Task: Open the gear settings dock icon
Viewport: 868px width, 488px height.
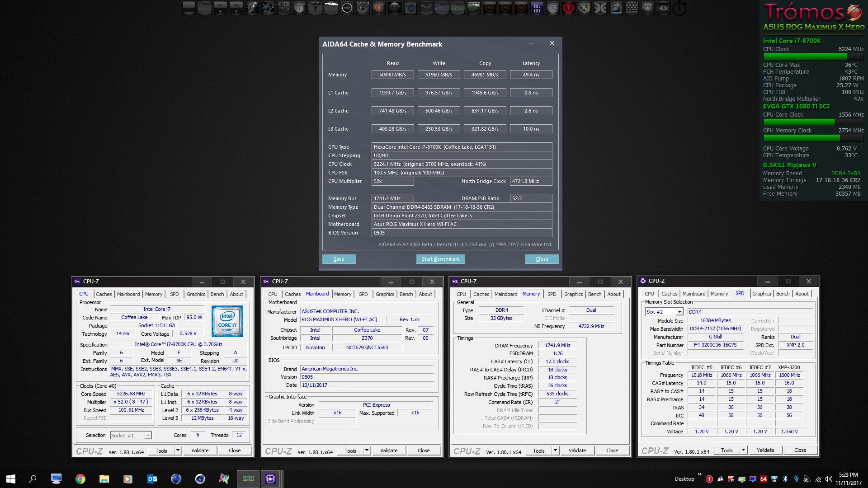Action: (648, 8)
